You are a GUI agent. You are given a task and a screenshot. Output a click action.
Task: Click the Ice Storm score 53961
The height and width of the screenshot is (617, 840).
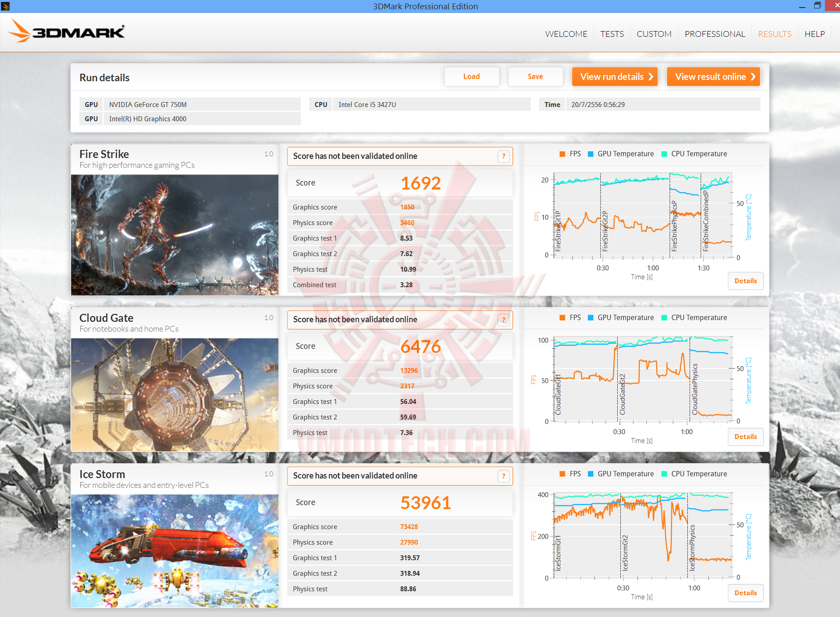(x=426, y=502)
